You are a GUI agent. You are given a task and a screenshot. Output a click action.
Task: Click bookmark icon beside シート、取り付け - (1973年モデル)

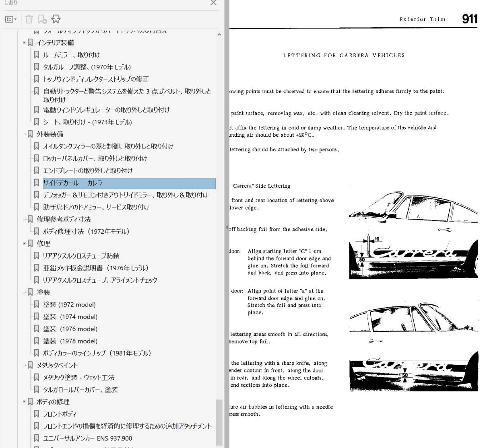[36, 122]
